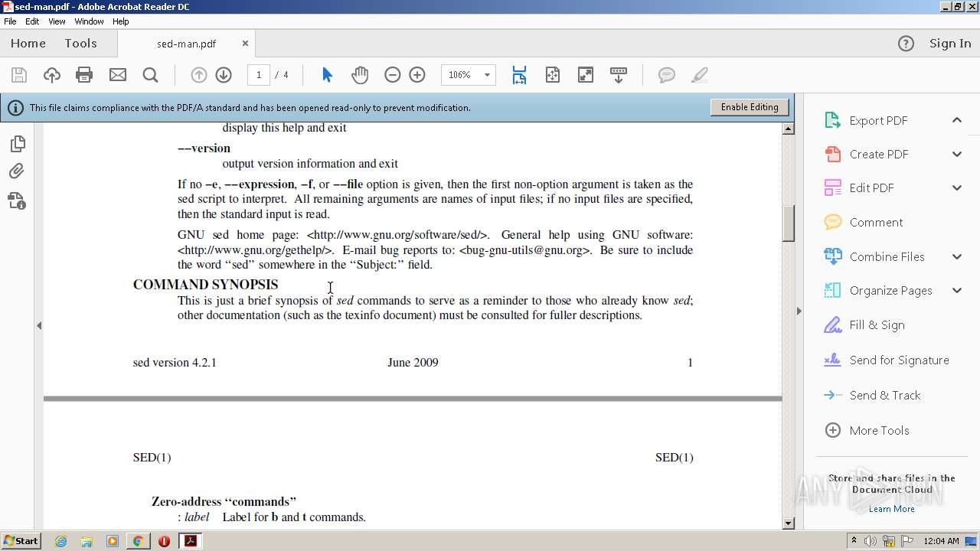Open the Windows Start menu

[x=21, y=541]
